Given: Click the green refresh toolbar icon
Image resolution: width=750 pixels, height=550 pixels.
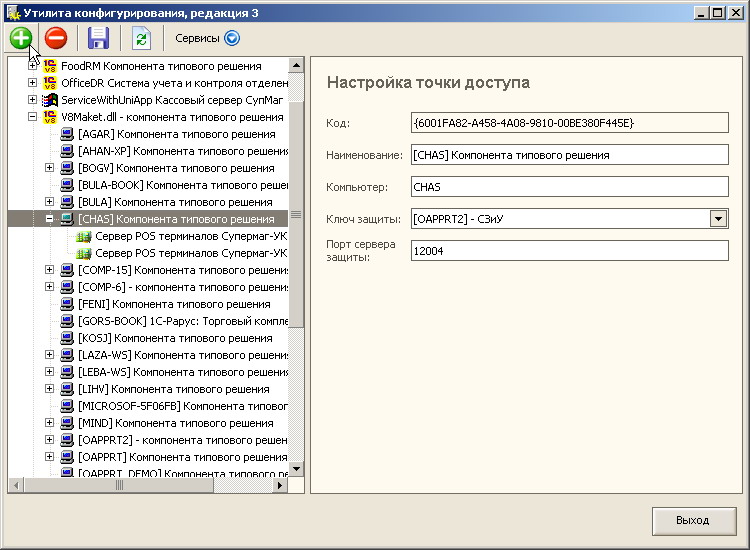Looking at the screenshot, I should (141, 38).
